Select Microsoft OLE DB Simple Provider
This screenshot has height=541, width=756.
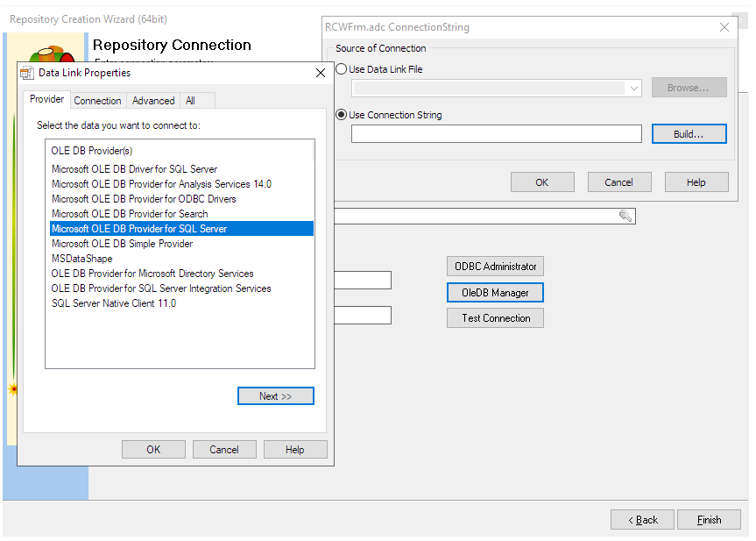[181, 244]
